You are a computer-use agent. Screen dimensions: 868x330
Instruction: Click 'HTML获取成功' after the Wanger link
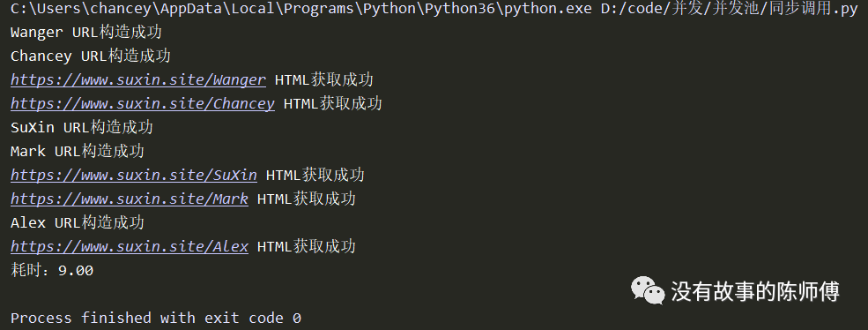323,80
